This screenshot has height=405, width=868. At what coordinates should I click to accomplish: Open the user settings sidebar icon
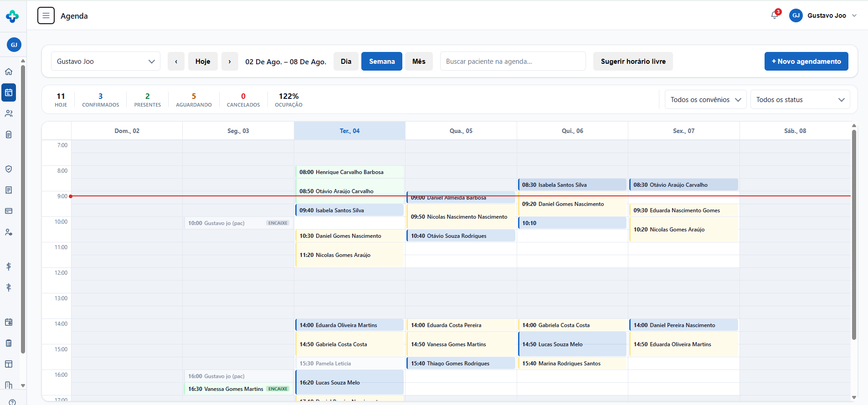pyautogui.click(x=9, y=232)
